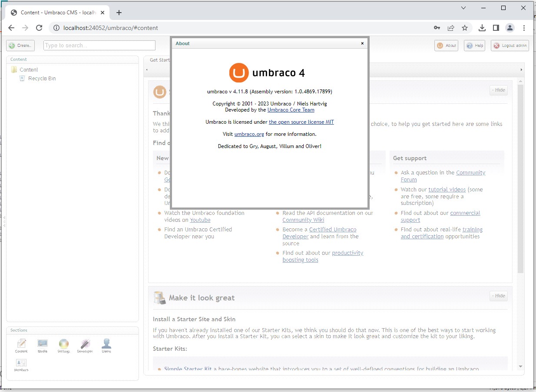
Task: Open the Help button in the top bar
Action: pyautogui.click(x=474, y=46)
